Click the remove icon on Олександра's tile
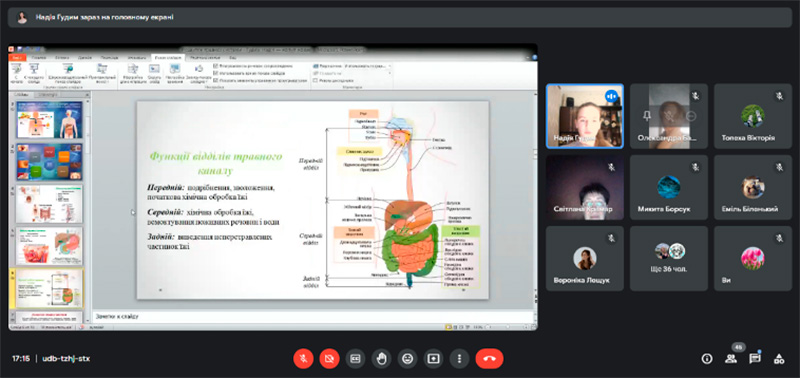800x378 pixels. (x=691, y=116)
